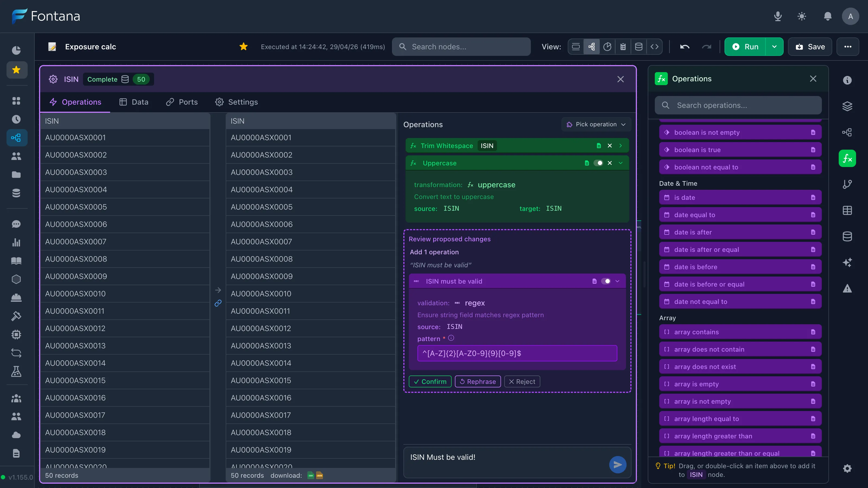Click the Trim Whitespace document icon
868x488 pixels.
[x=599, y=146]
